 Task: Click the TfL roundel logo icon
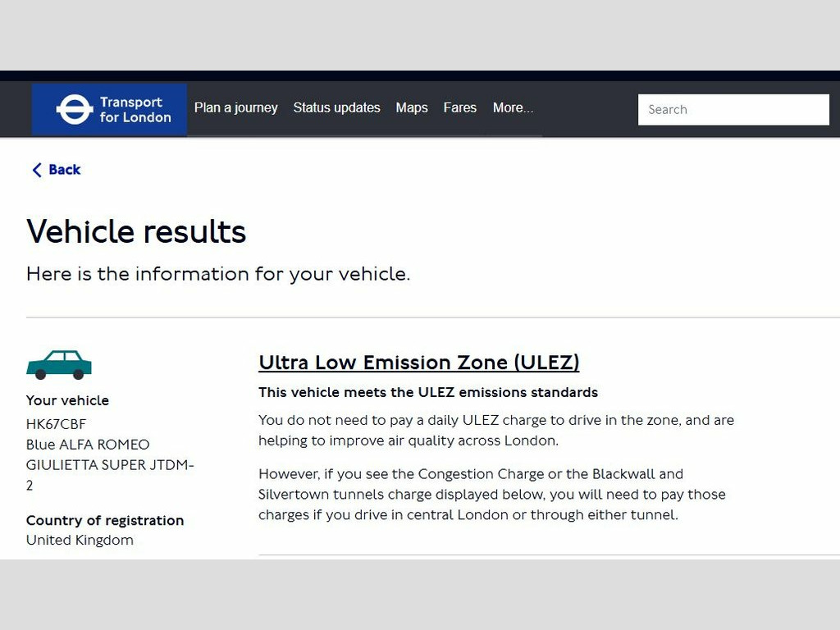tap(73, 109)
